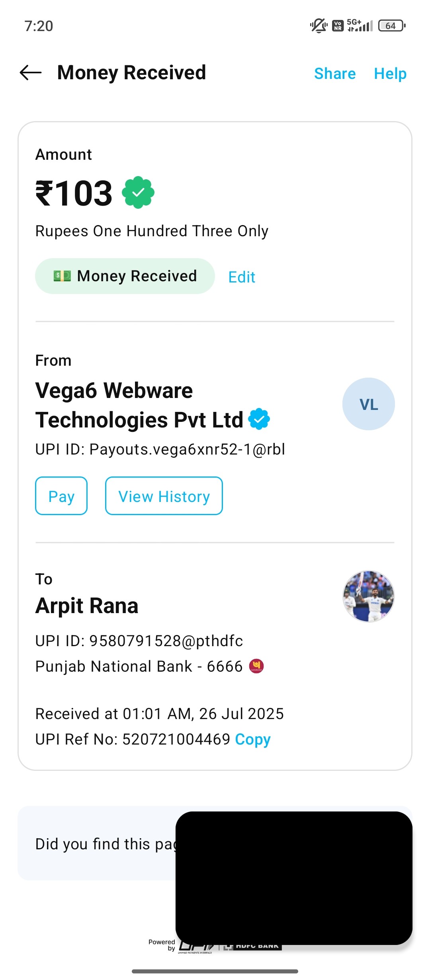Tap the muted bell status bar icon
430x980 pixels.
319,26
